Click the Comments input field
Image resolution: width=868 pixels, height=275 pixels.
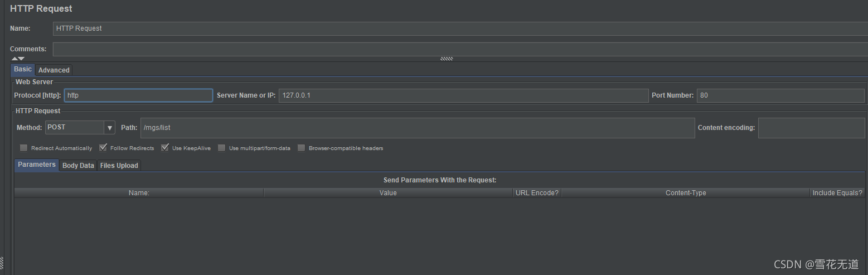460,49
